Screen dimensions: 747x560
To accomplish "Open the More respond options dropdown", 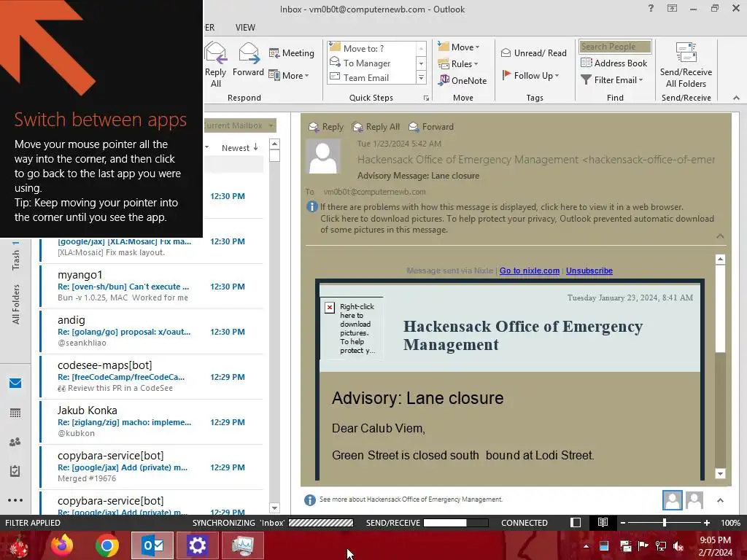I will click(289, 75).
